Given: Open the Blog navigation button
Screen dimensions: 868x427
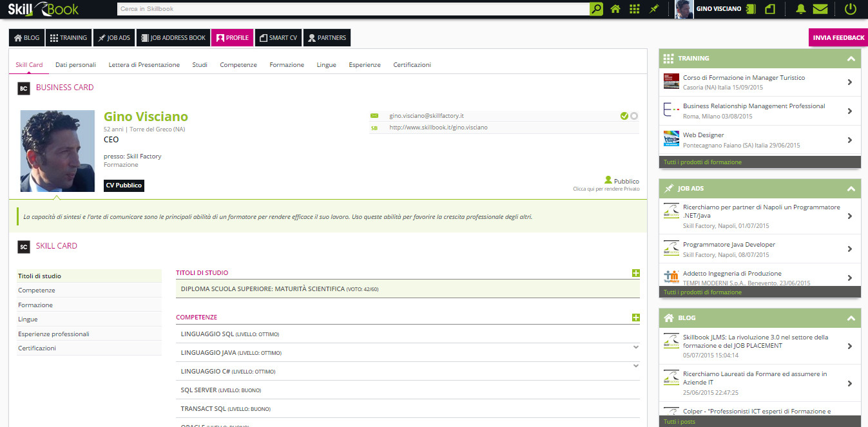Looking at the screenshot, I should click(x=27, y=38).
